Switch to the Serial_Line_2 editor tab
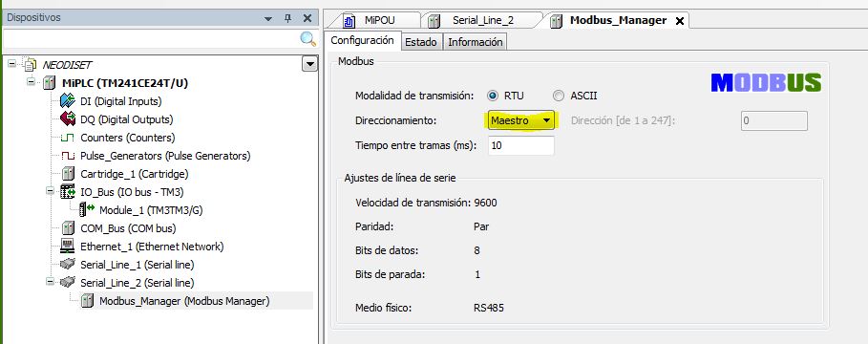This screenshot has height=344, width=868. [x=483, y=20]
